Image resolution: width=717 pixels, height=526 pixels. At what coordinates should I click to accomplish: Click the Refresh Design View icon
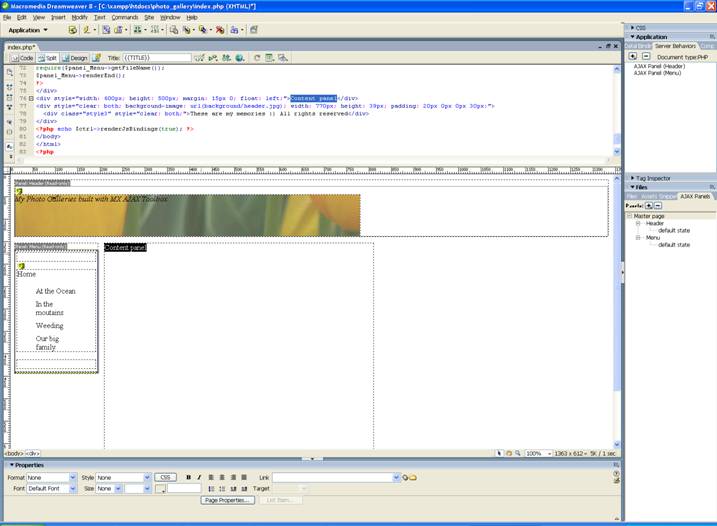[257, 58]
